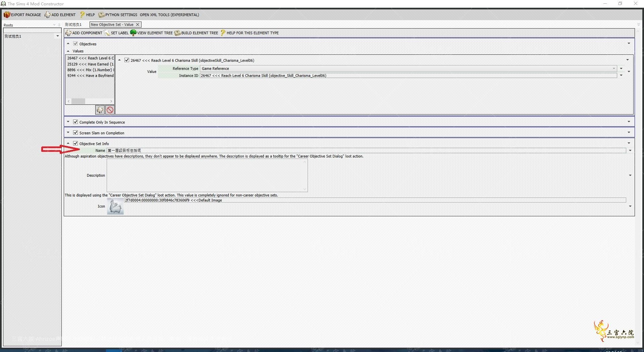
Task: Open the 26467 entry options arrow
Action: [x=628, y=60]
